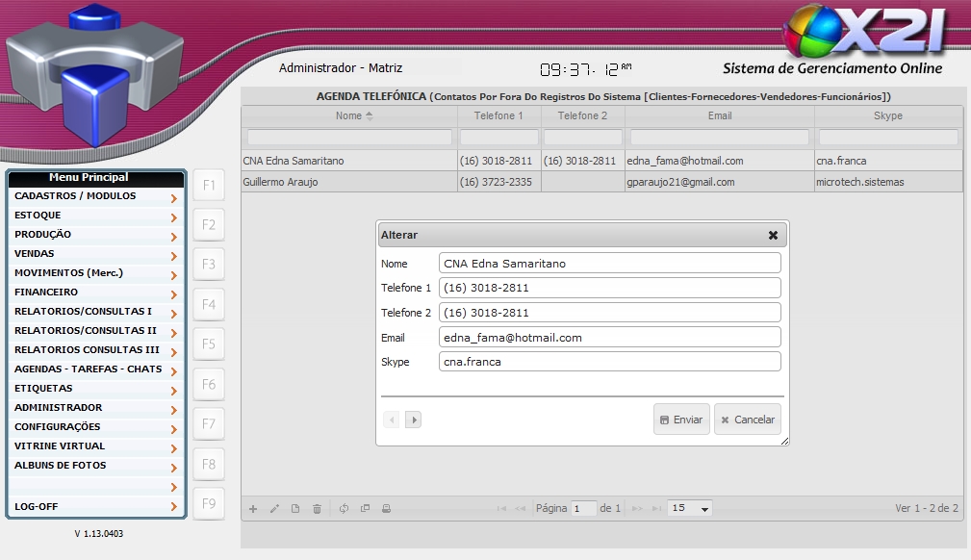Go to next record arrow in dialog
971x560 pixels.
[x=413, y=420]
